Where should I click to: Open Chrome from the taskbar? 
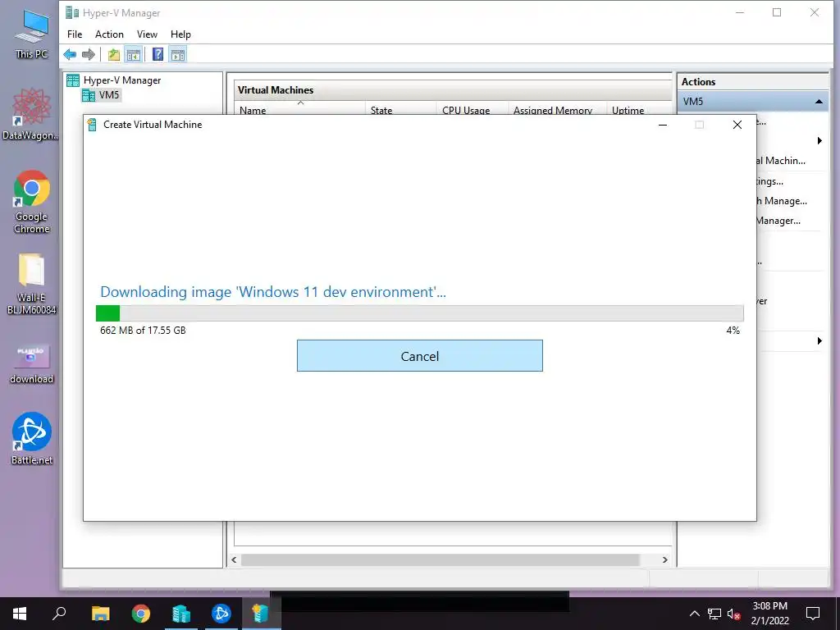point(141,614)
